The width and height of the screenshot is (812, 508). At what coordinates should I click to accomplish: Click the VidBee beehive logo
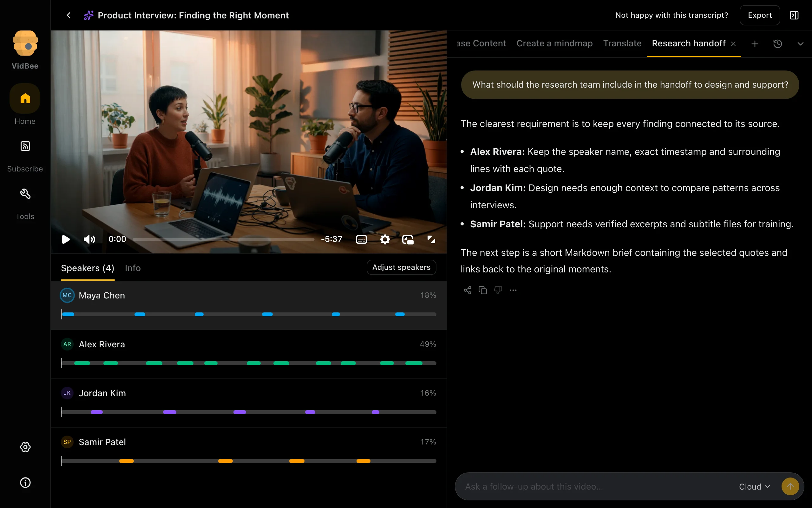(x=25, y=43)
